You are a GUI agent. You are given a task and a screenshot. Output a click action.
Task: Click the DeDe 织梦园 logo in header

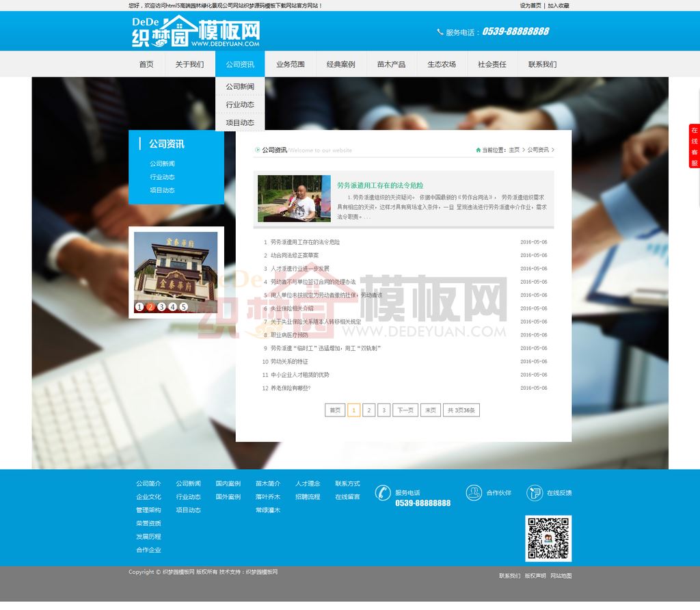pos(196,31)
